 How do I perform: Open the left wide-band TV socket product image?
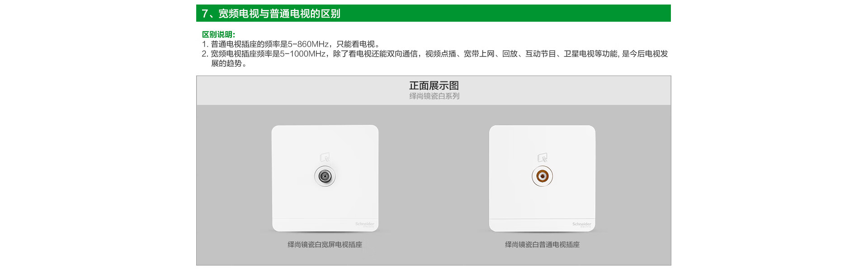point(325,178)
